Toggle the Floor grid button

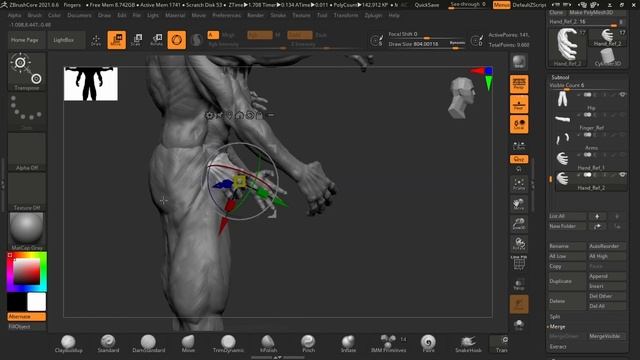click(519, 104)
